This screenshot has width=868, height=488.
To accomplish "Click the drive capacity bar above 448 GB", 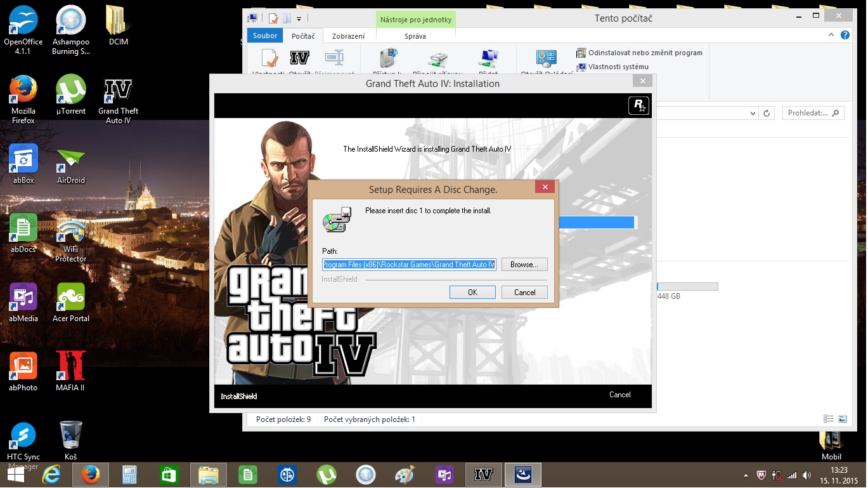I will coord(687,287).
